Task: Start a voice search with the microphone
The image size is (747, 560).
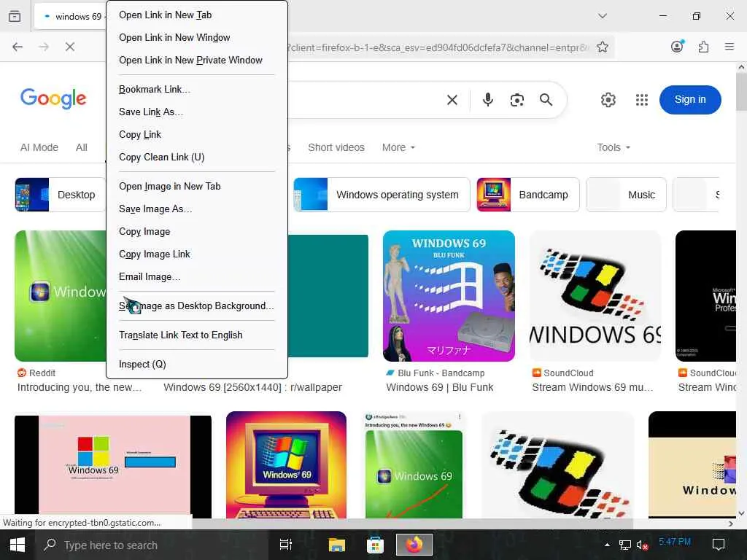Action: coord(488,99)
